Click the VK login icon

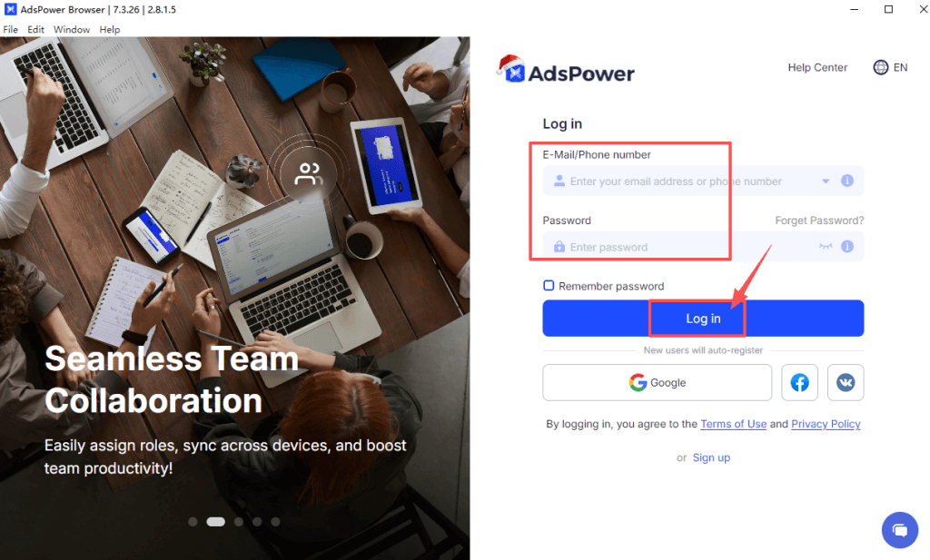click(x=846, y=383)
